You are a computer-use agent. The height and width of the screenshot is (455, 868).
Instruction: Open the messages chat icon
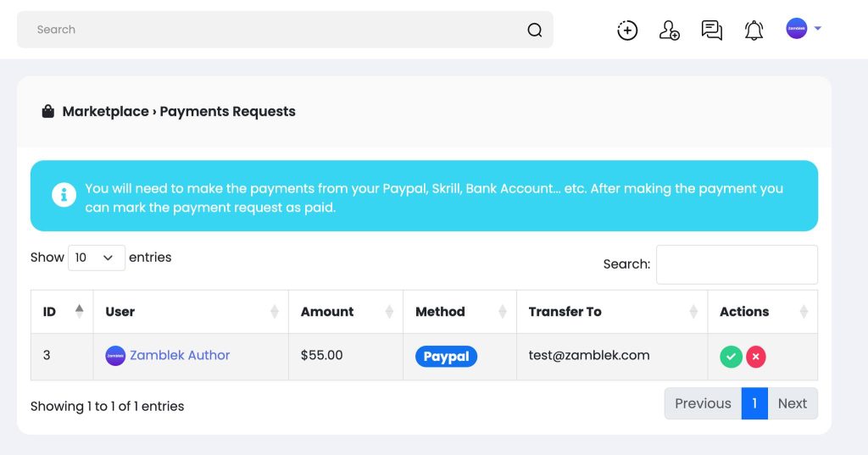click(711, 30)
